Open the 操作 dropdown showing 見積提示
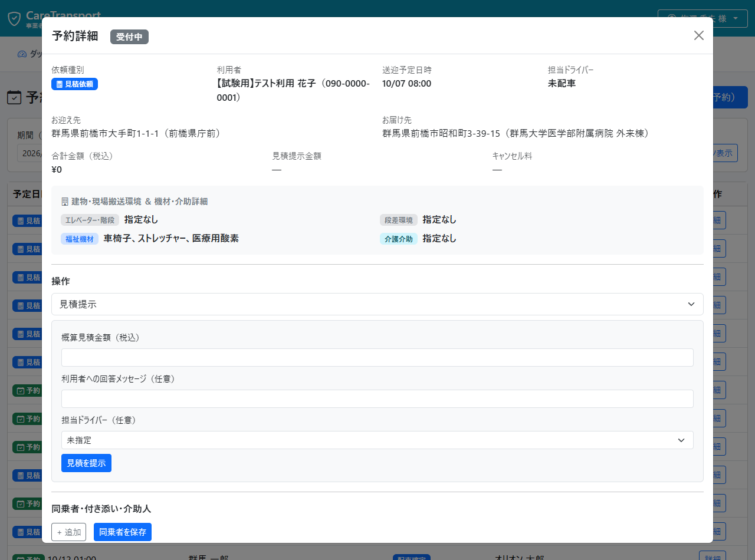 tap(377, 304)
